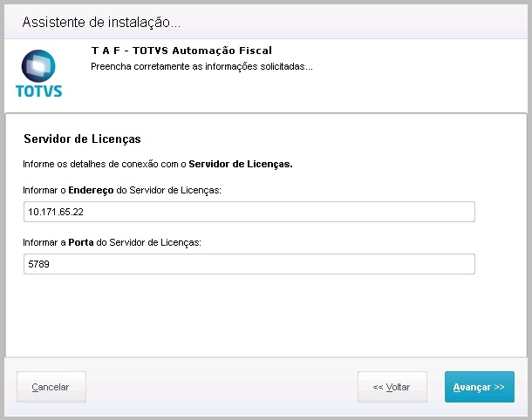The image size is (532, 420).
Task: Click the bold word 'Porta'
Action: pyautogui.click(x=81, y=242)
